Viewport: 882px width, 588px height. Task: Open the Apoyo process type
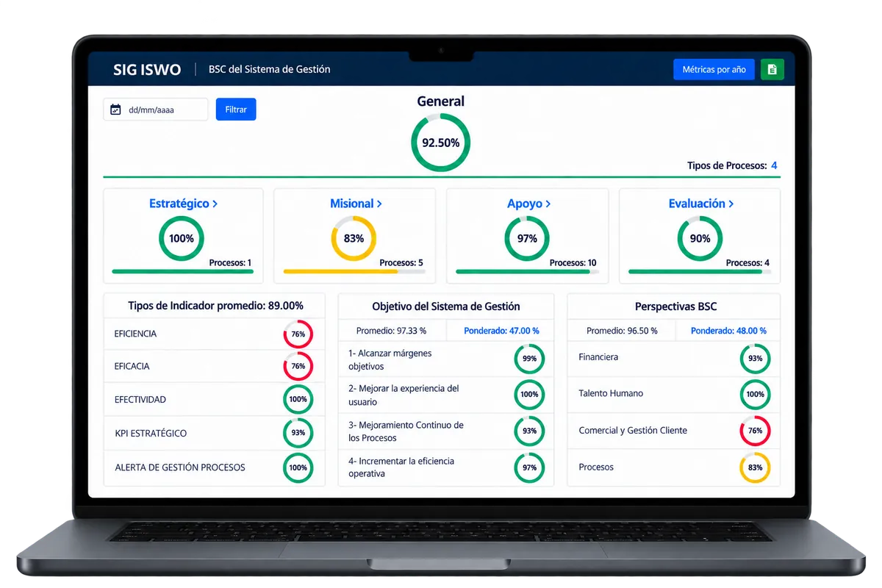pos(528,204)
